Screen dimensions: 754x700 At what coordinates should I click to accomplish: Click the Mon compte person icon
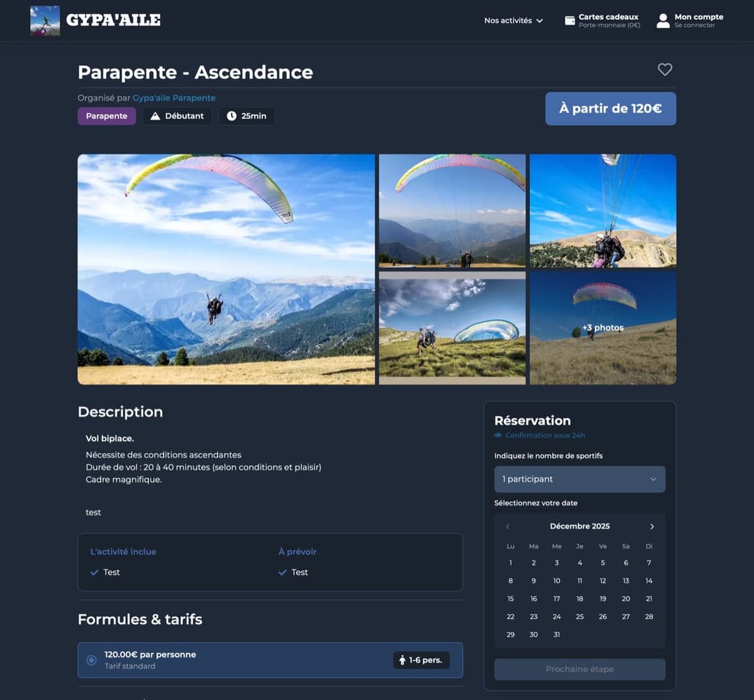click(x=662, y=20)
